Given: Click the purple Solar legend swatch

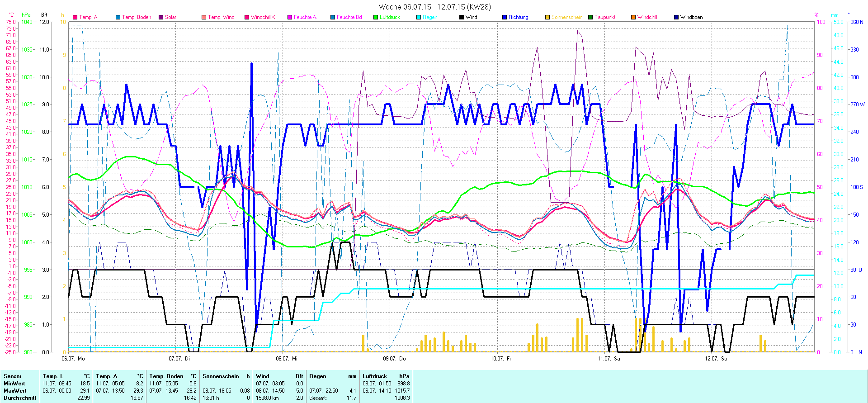Looking at the screenshot, I should click(x=161, y=17).
